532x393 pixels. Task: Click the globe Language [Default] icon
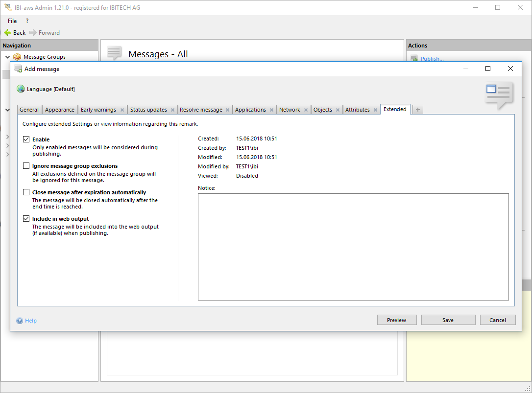pyautogui.click(x=21, y=89)
